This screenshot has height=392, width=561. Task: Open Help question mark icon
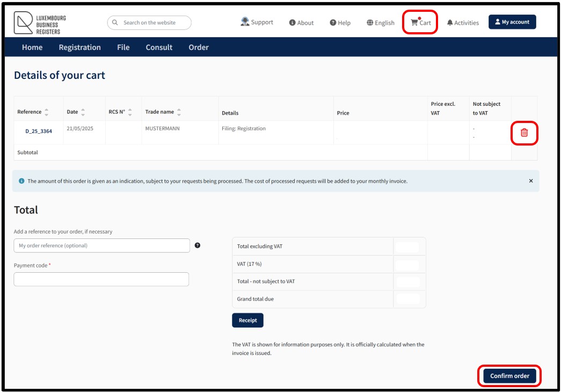pyautogui.click(x=333, y=23)
